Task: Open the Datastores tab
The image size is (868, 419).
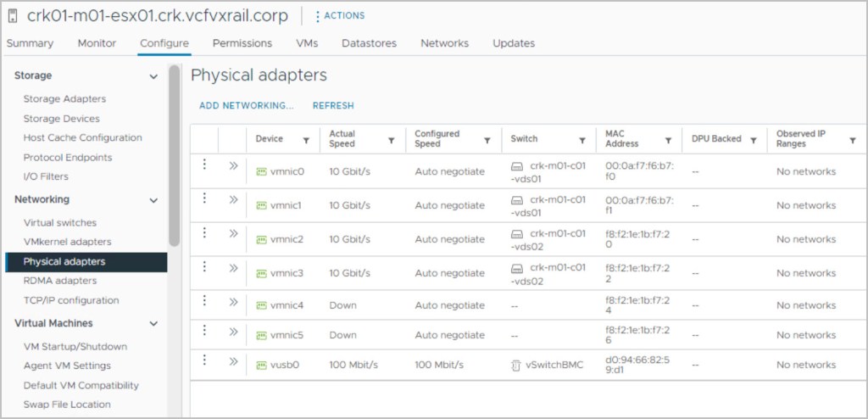Action: coord(370,43)
